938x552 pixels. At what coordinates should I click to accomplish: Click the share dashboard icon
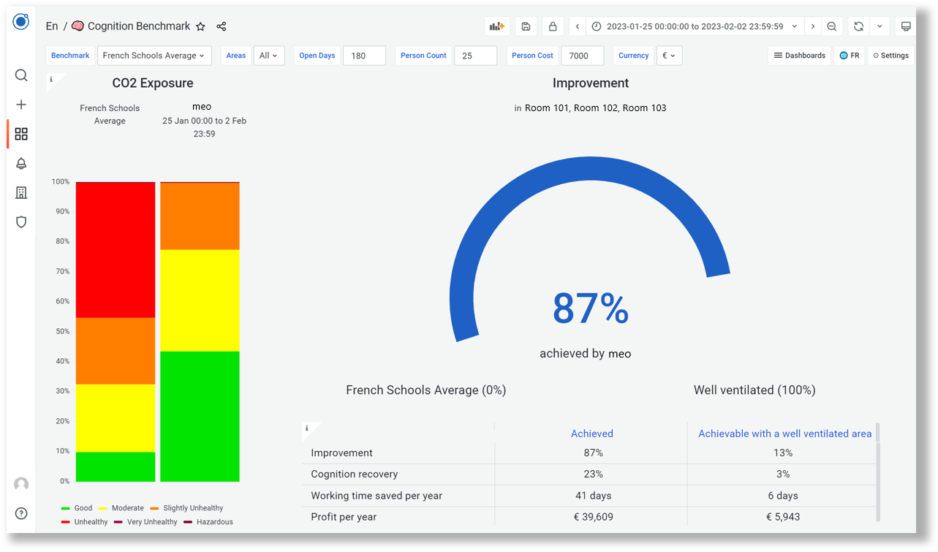221,27
